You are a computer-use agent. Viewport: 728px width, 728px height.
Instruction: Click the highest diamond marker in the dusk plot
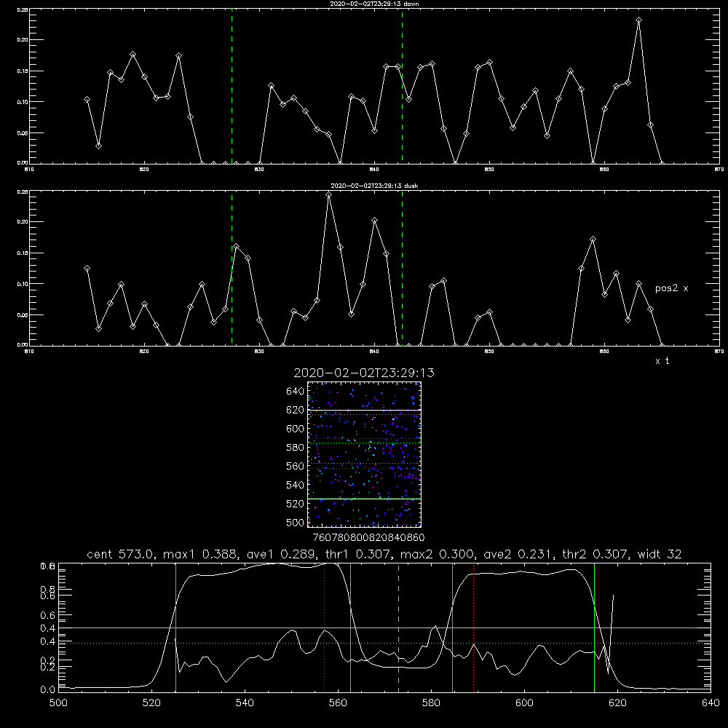pyautogui.click(x=329, y=195)
